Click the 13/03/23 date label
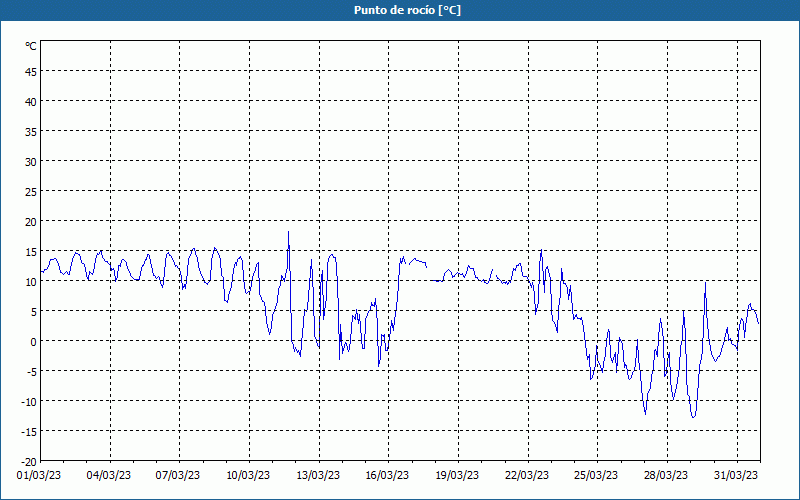 coord(318,476)
